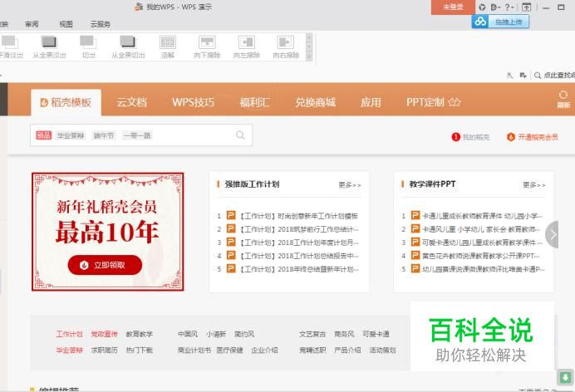Screen dimensions: 575x392
Task: Click the 立即领取 button on the banner
Action: pyautogui.click(x=105, y=265)
